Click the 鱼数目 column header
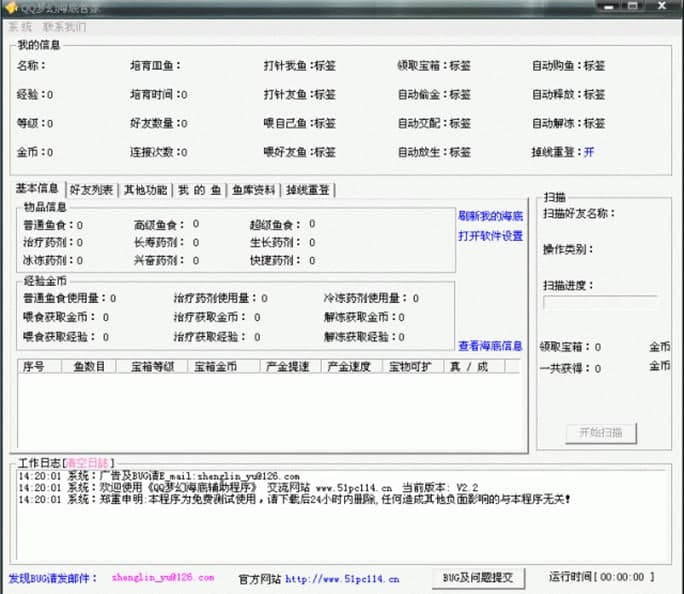Image resolution: width=684 pixels, height=594 pixels. pyautogui.click(x=89, y=367)
